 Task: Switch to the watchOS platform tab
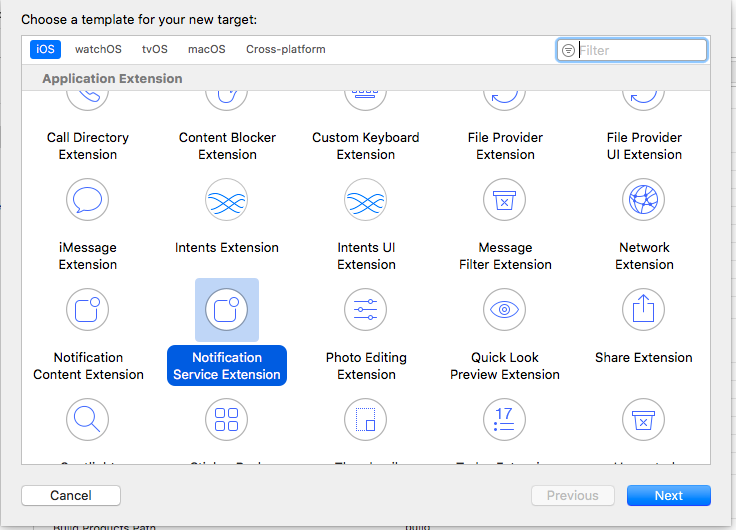(x=98, y=49)
